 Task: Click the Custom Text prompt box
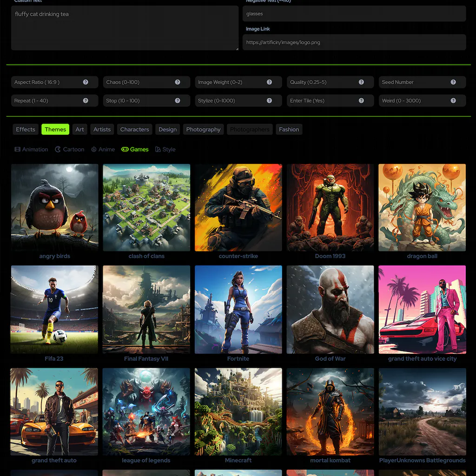click(125, 28)
